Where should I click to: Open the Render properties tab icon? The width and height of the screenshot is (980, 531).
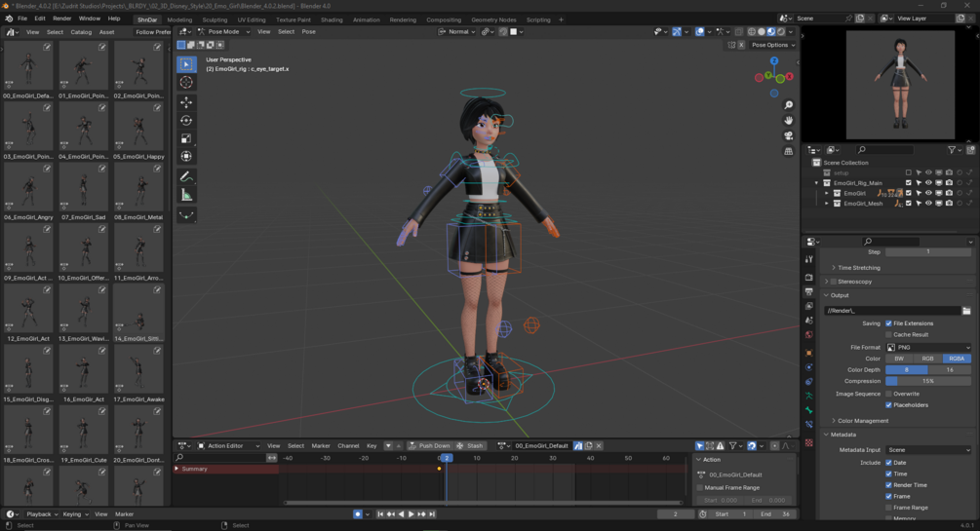(809, 277)
